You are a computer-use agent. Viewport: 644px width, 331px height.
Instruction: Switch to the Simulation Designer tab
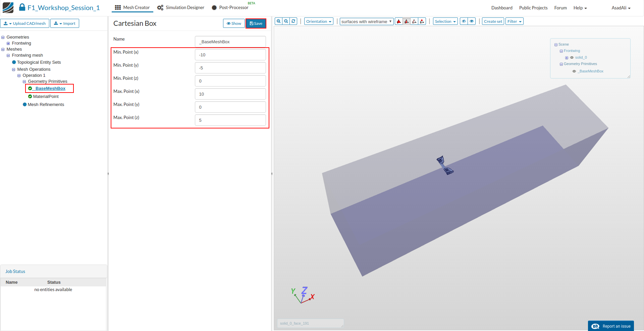pos(181,7)
